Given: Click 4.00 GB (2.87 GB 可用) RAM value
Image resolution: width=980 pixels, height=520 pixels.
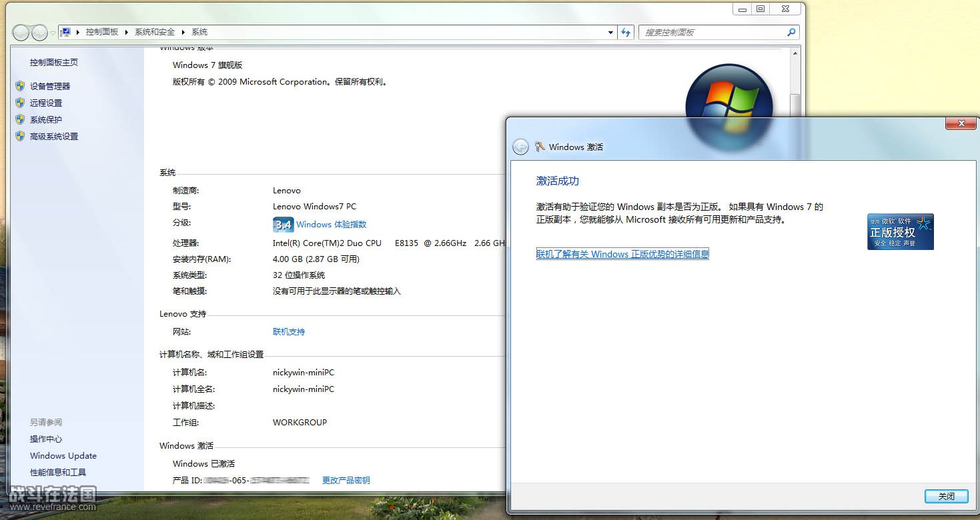Looking at the screenshot, I should (x=316, y=259).
